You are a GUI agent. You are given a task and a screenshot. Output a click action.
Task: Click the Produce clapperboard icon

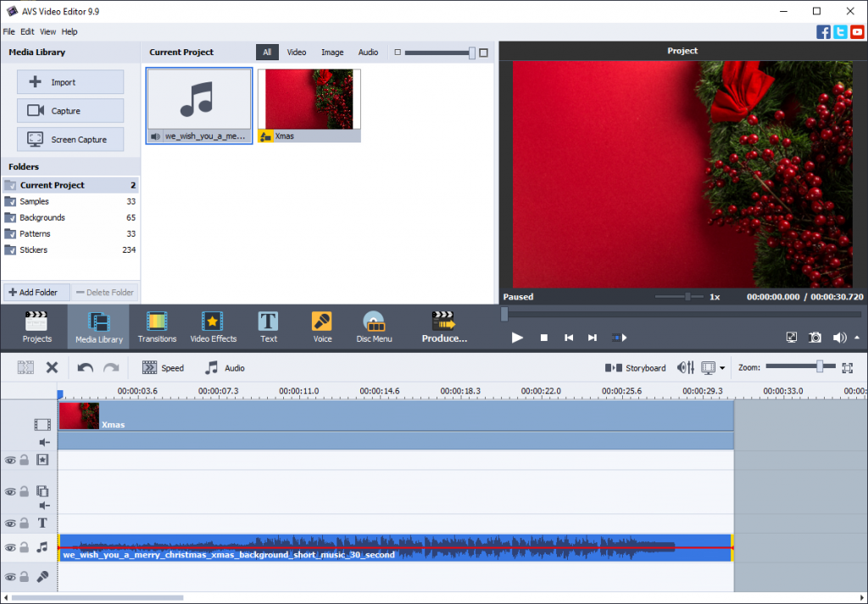point(443,321)
